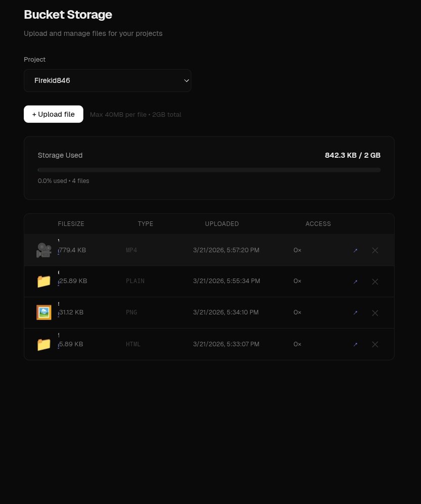Click the 31.12 KB filesize value
The image size is (421, 504).
71,312
